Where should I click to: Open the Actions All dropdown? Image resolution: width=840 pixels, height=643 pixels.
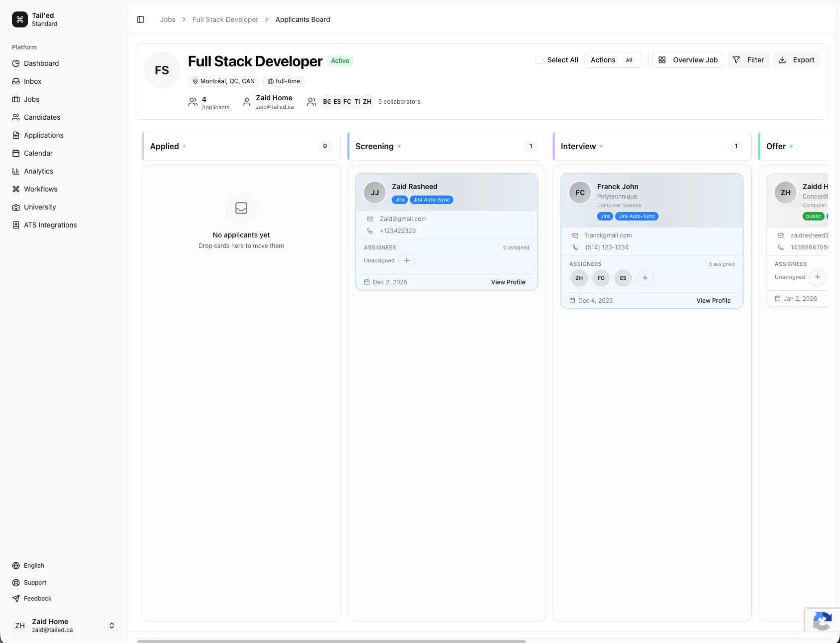click(613, 60)
